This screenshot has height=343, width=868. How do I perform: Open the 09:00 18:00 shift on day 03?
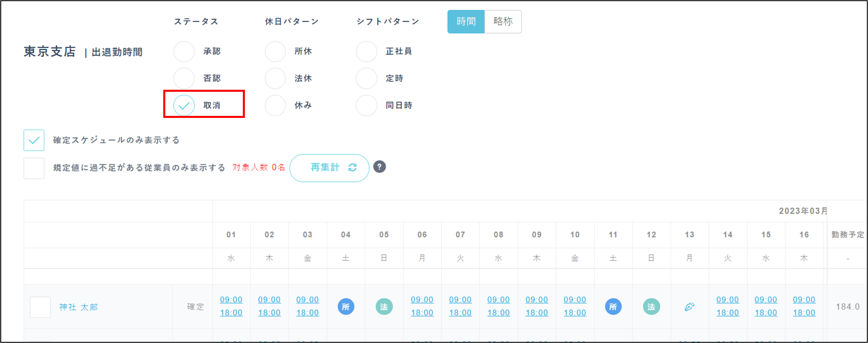coord(307,306)
